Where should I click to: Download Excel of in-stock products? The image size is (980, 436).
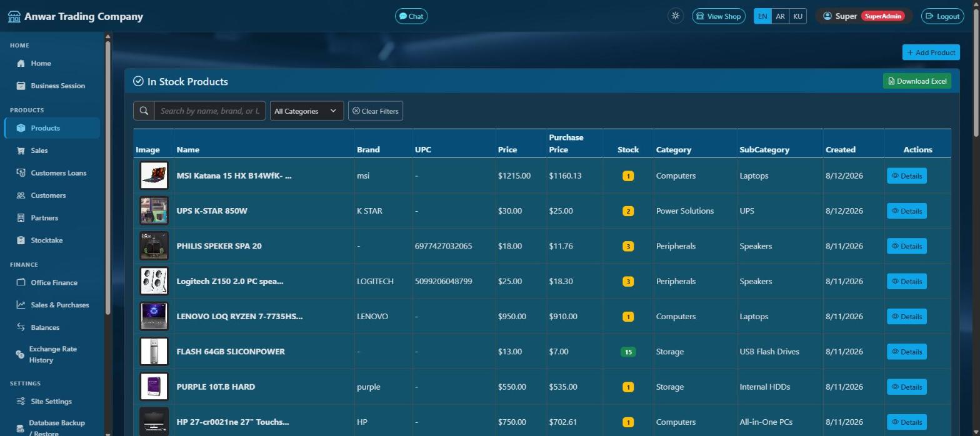click(x=917, y=81)
